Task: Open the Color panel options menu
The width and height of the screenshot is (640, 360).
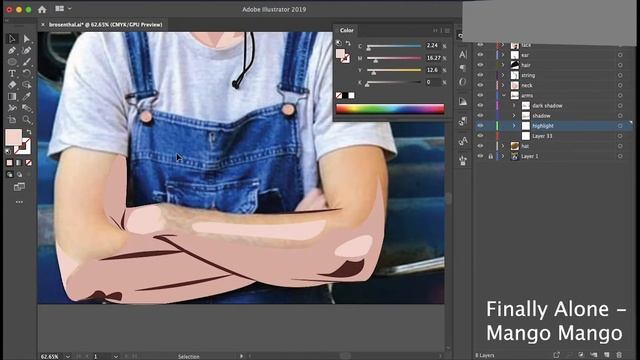Action: [447, 31]
